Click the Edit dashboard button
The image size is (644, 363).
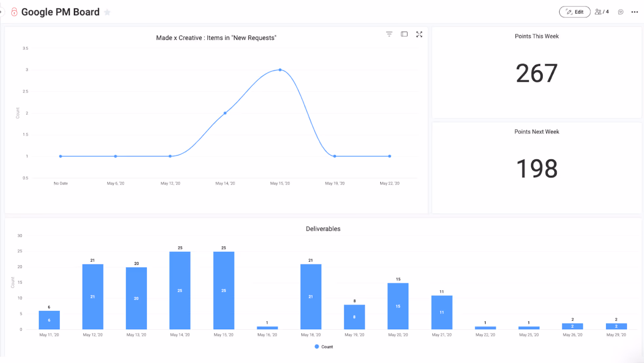(575, 12)
